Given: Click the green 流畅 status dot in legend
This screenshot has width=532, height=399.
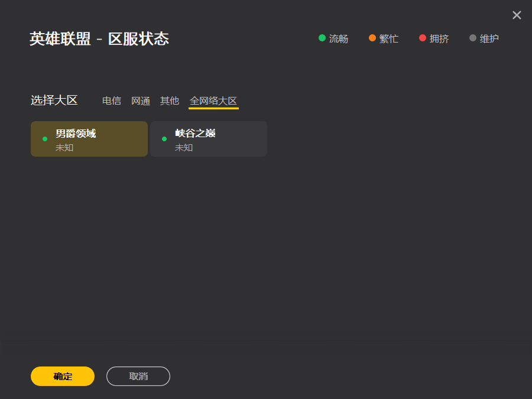Looking at the screenshot, I should click(x=322, y=38).
